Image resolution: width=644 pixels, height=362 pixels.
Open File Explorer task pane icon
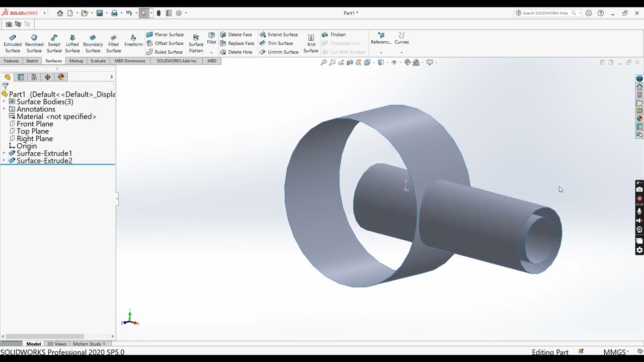click(x=639, y=103)
